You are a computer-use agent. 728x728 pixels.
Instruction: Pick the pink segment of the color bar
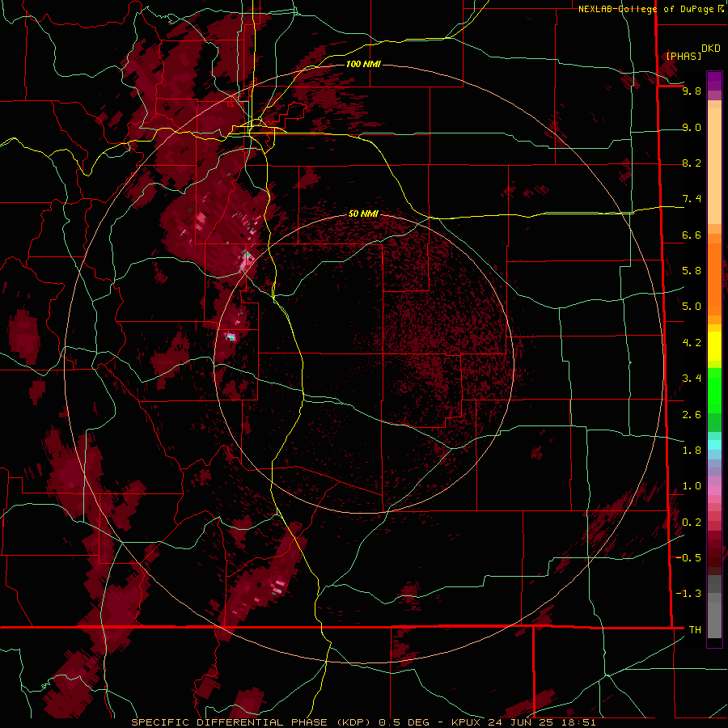coord(714,490)
